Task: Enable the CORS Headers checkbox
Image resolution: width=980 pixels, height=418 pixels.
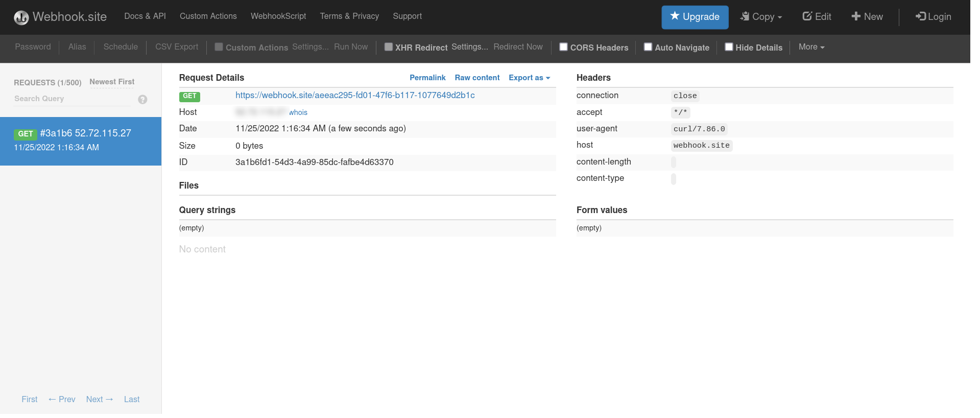Action: pos(564,47)
